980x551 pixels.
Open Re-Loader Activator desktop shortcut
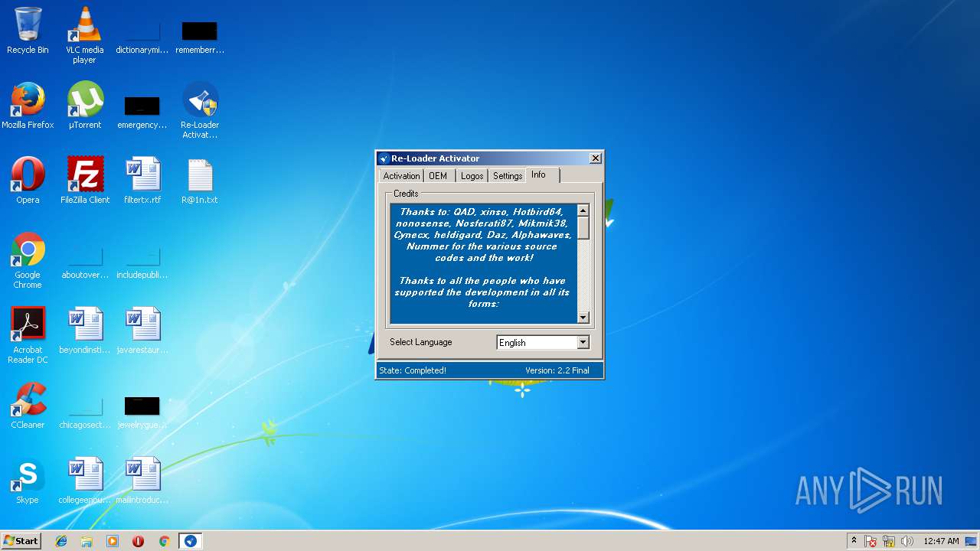pos(200,110)
